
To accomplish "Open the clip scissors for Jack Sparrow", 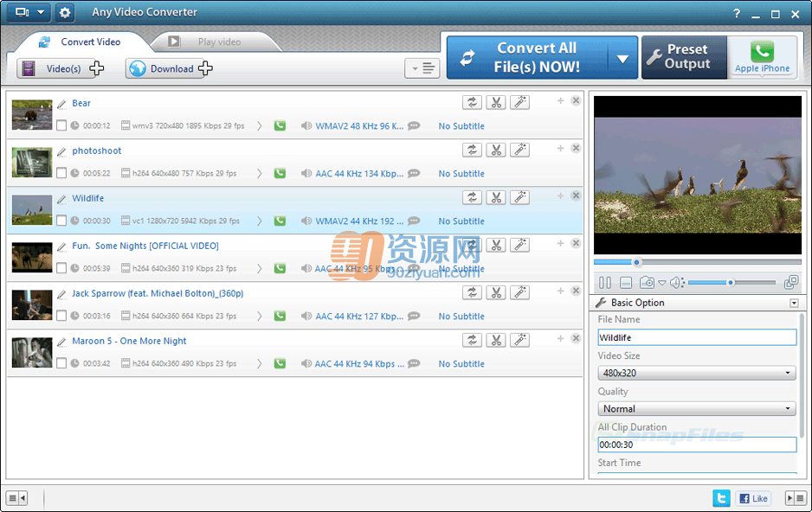I will (x=495, y=292).
